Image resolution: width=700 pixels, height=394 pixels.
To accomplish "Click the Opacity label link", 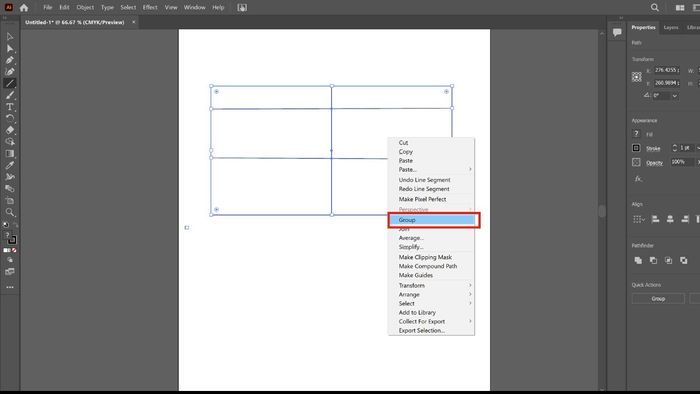I will point(654,163).
